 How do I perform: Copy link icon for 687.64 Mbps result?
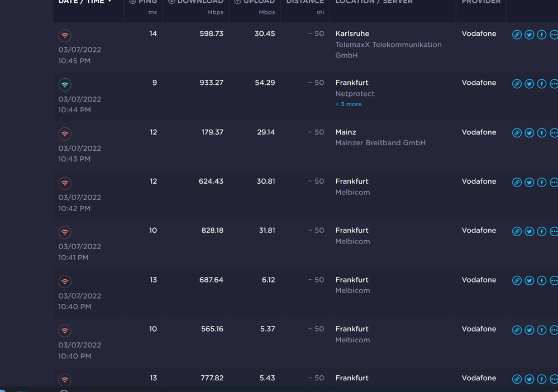517,280
